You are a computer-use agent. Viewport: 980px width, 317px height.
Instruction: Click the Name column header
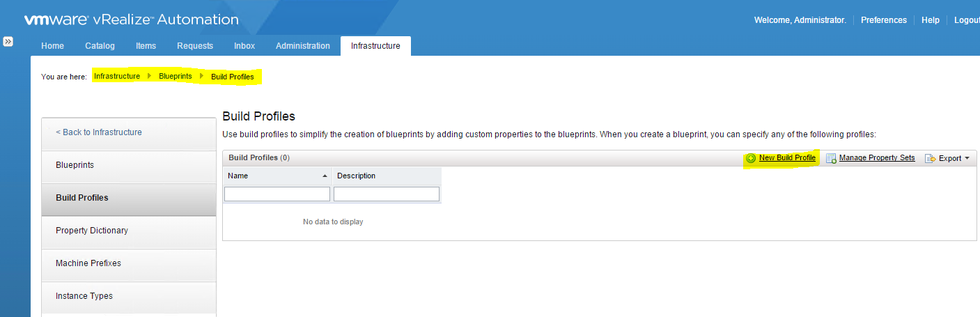(277, 176)
